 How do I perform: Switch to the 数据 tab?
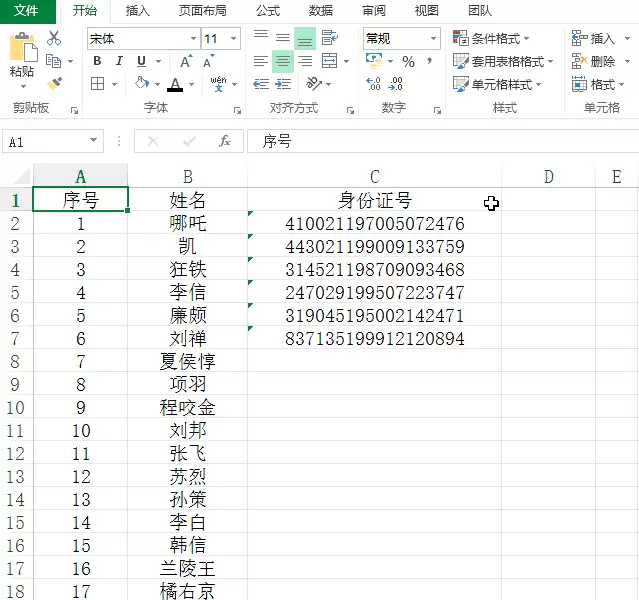coord(321,11)
